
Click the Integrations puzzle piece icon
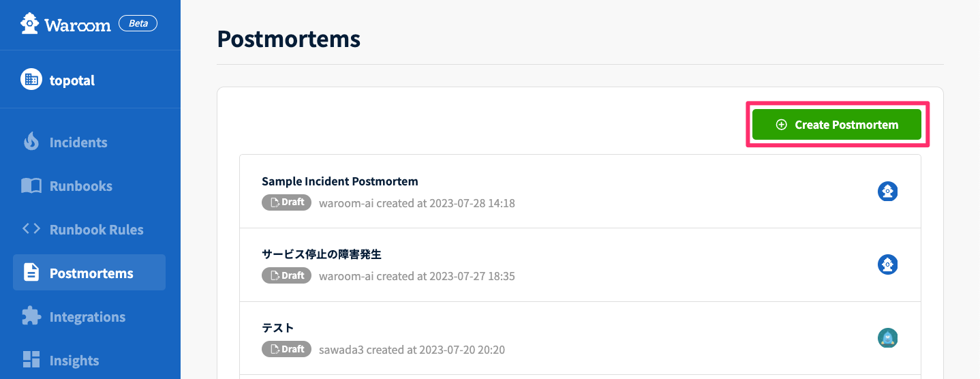31,316
